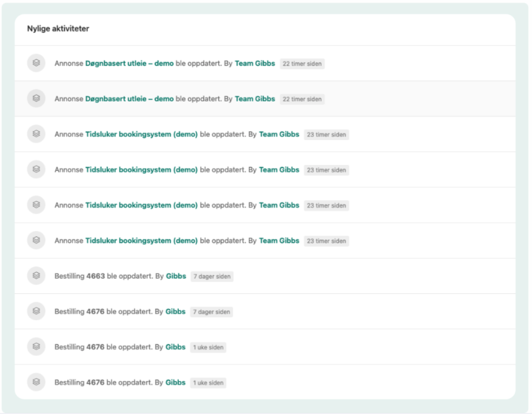The height and width of the screenshot is (415, 532).
Task: Click the icon beside the last Tidsluker bookingsystem entry
Action: (36, 241)
